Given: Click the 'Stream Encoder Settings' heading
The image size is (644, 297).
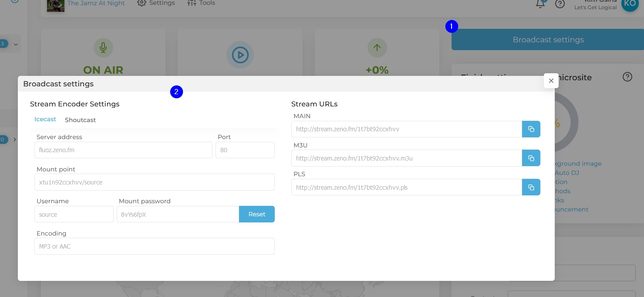Looking at the screenshot, I should click(74, 104).
